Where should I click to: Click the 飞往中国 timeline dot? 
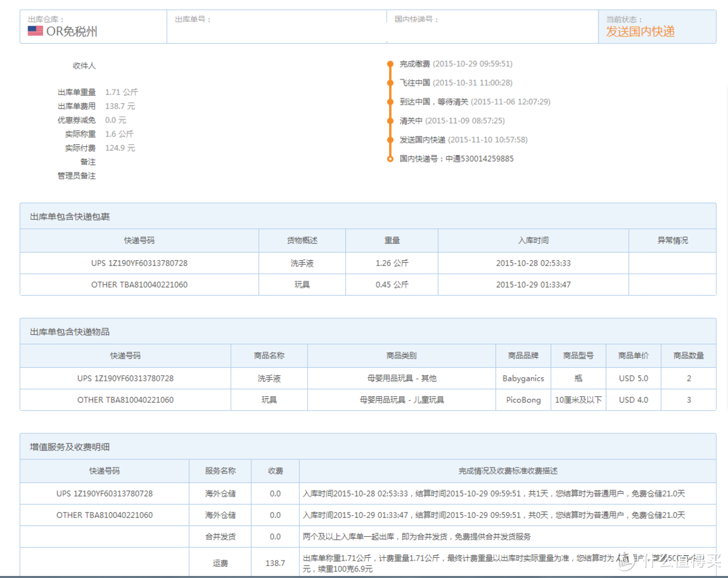click(x=390, y=83)
